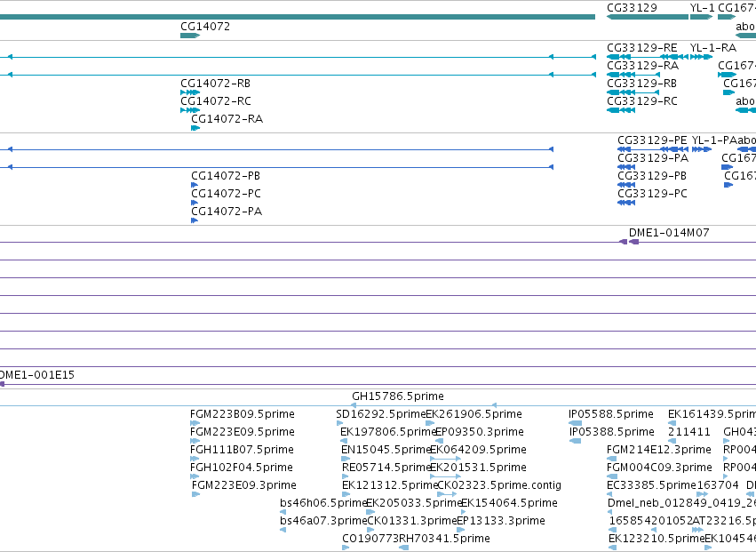Open the FGM004C09.3prime EST label
The image size is (756, 552).
(x=659, y=468)
